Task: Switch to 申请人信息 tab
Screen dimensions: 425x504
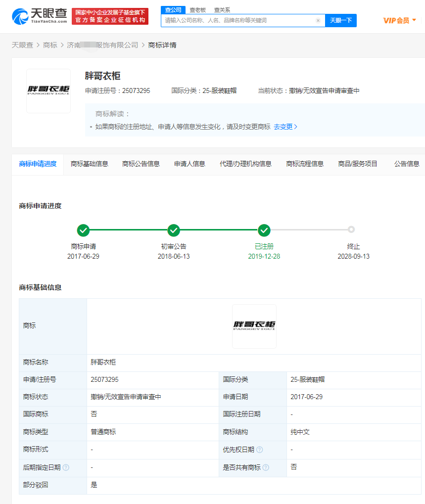Action: pos(189,164)
